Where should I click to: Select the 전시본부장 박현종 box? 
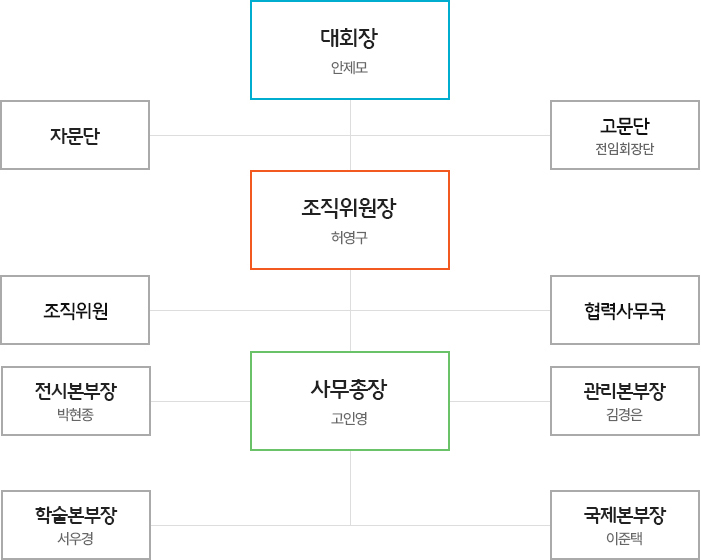tap(76, 401)
